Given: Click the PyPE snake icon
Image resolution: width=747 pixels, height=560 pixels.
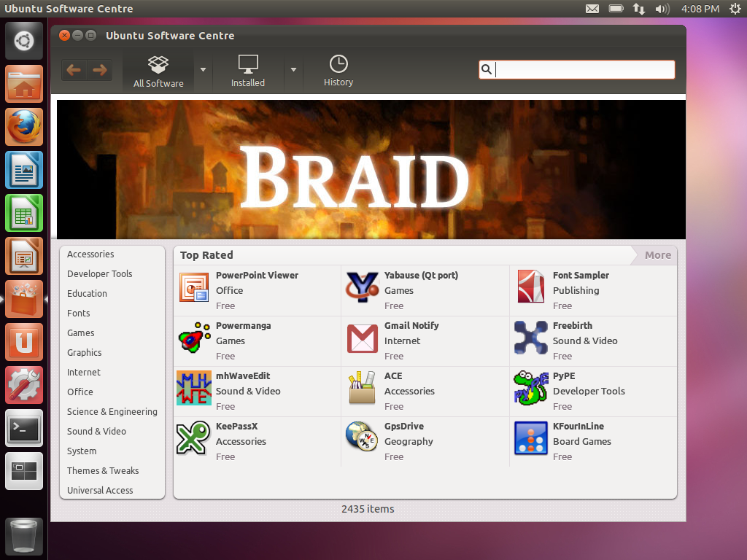Looking at the screenshot, I should pyautogui.click(x=531, y=388).
